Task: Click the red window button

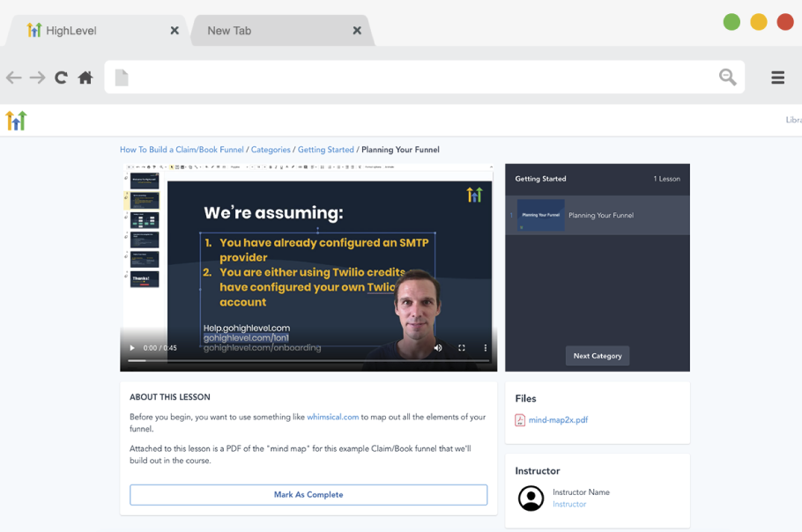Action: pos(785,22)
